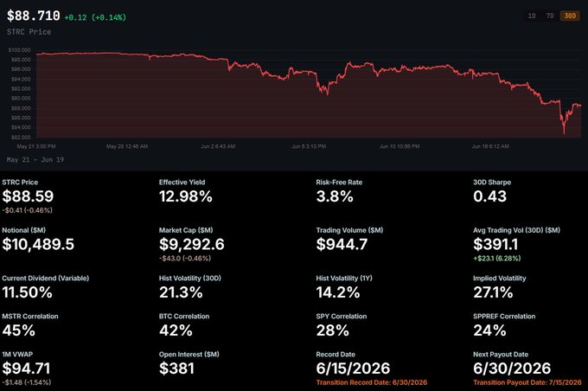
Task: Click the May 21 3:00 PM axis label
Action: [x=36, y=146]
